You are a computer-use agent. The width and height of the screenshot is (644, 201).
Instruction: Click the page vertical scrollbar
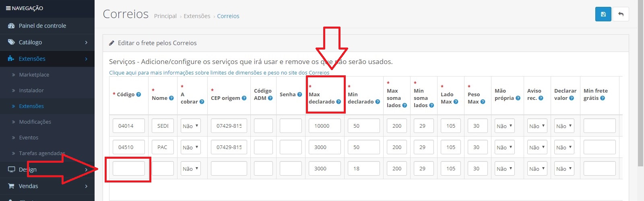click(640, 83)
